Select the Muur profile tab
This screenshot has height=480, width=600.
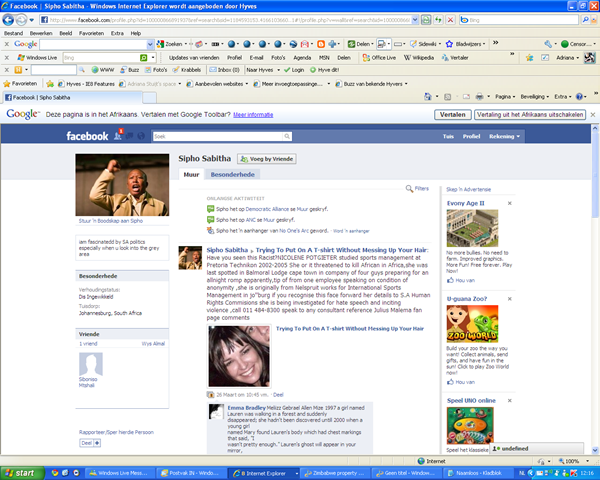tap(191, 175)
